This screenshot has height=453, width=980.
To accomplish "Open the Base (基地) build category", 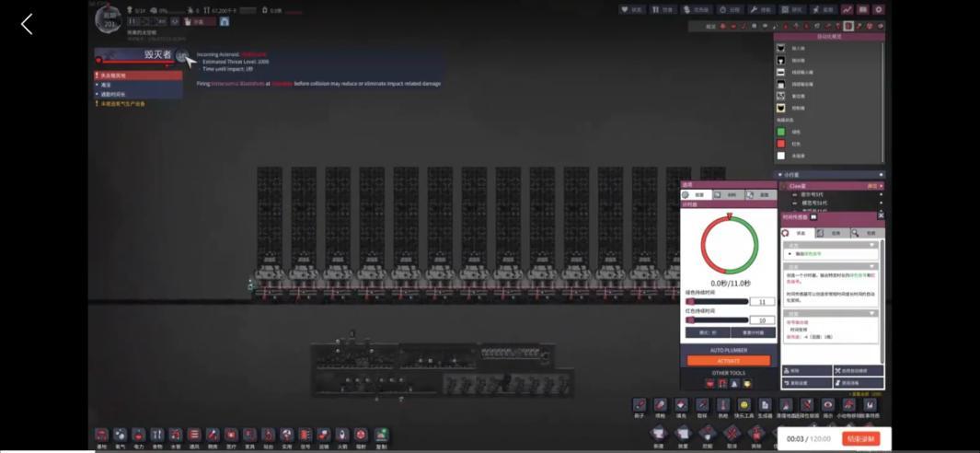I will coord(101,435).
